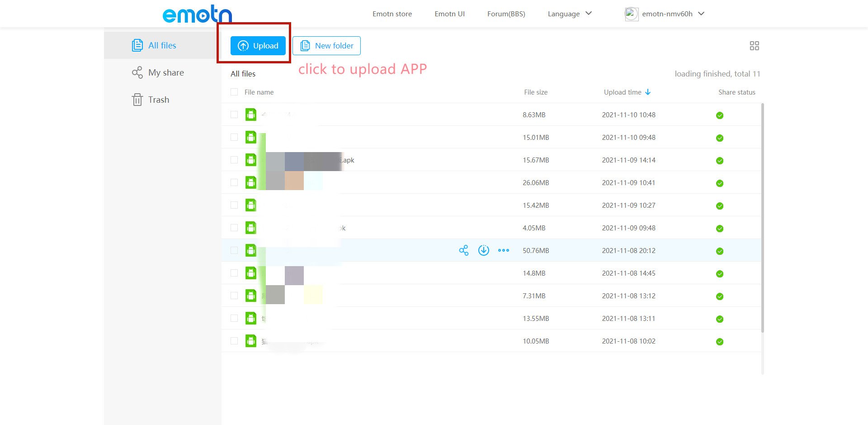The image size is (868, 425).
Task: Click APK icon in the 7.31MB row
Action: click(x=250, y=296)
